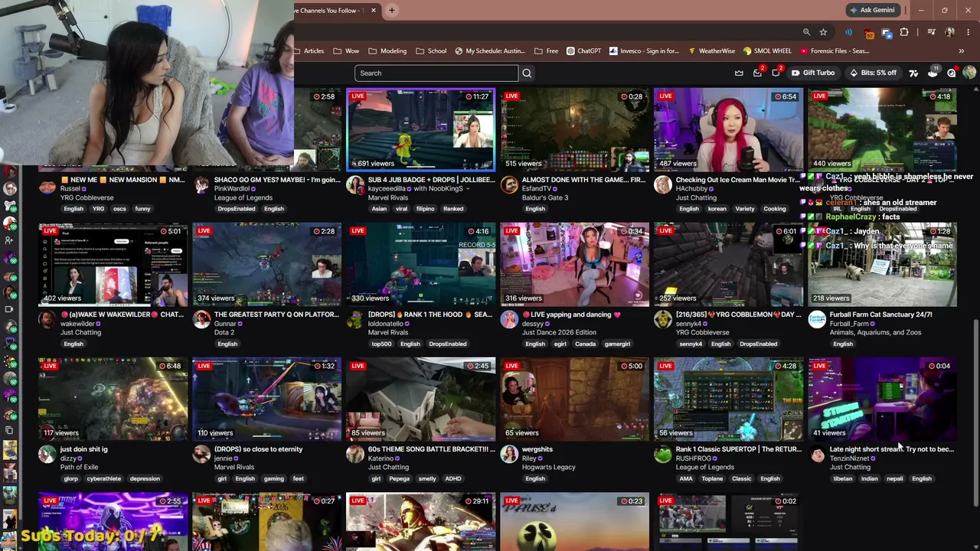Open Gunnar's 374 viewers stream thumbnail
This screenshot has width=980, height=551.
click(266, 264)
